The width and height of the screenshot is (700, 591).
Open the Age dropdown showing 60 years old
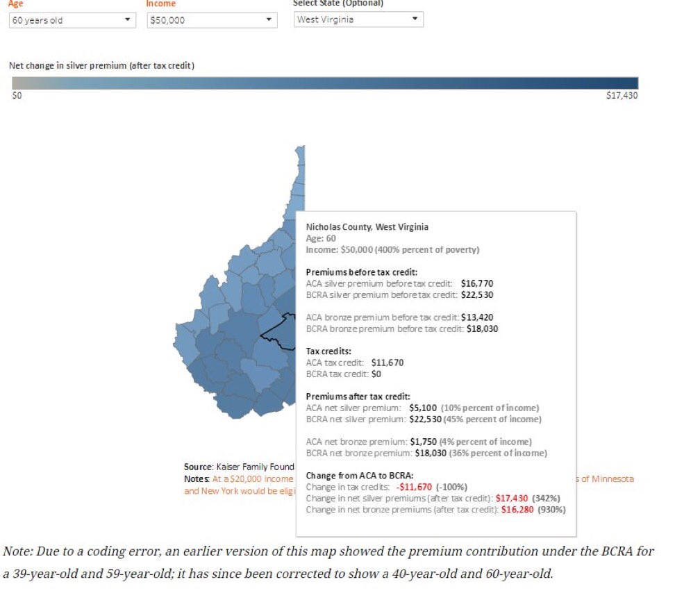pyautogui.click(x=72, y=20)
